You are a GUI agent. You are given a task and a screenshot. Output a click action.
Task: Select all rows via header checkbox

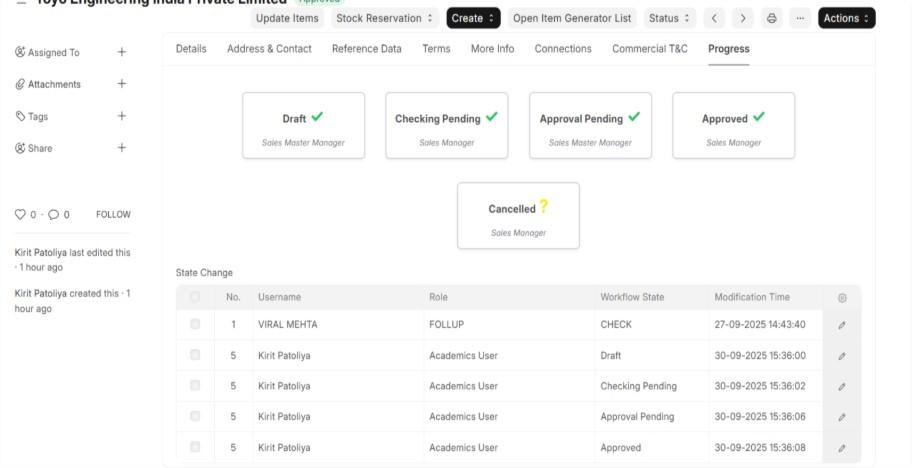[x=195, y=297]
